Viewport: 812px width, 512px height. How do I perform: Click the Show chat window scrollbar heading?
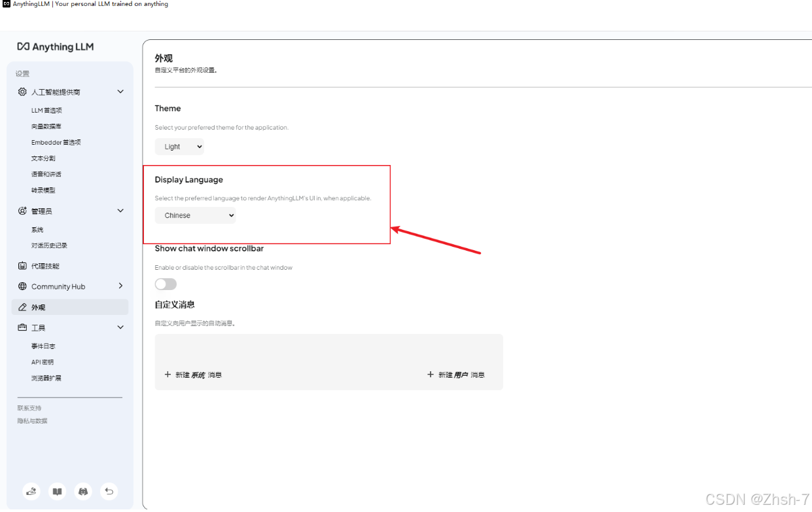(209, 248)
